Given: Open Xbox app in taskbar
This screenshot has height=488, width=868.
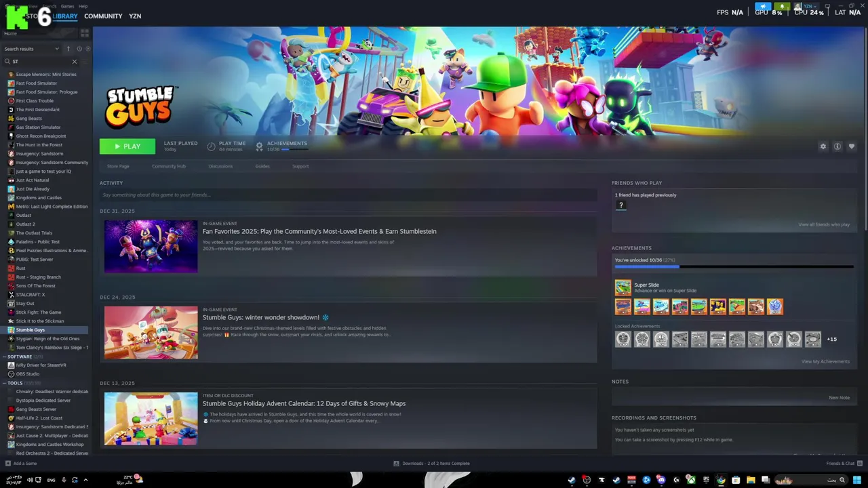Looking at the screenshot, I should (x=691, y=480).
